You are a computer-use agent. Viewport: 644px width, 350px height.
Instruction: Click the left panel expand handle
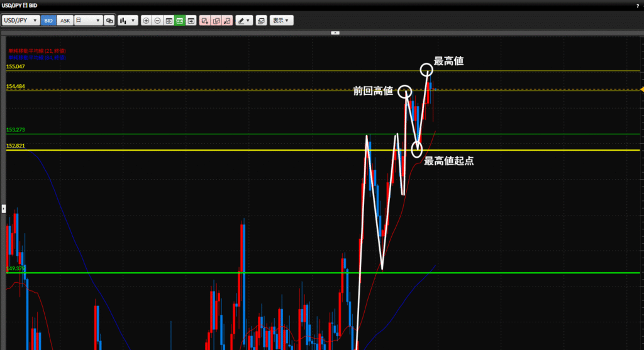[3, 207]
